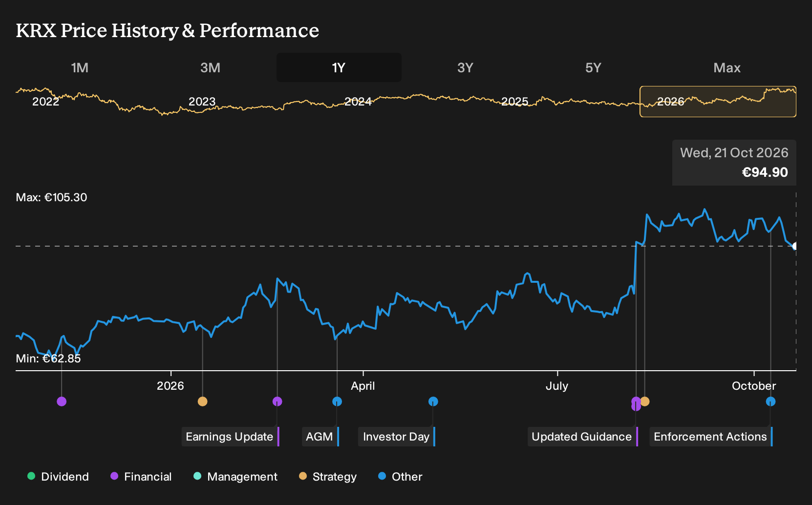Choose the 5Y time range
Screen dimensions: 812x505
click(x=593, y=67)
